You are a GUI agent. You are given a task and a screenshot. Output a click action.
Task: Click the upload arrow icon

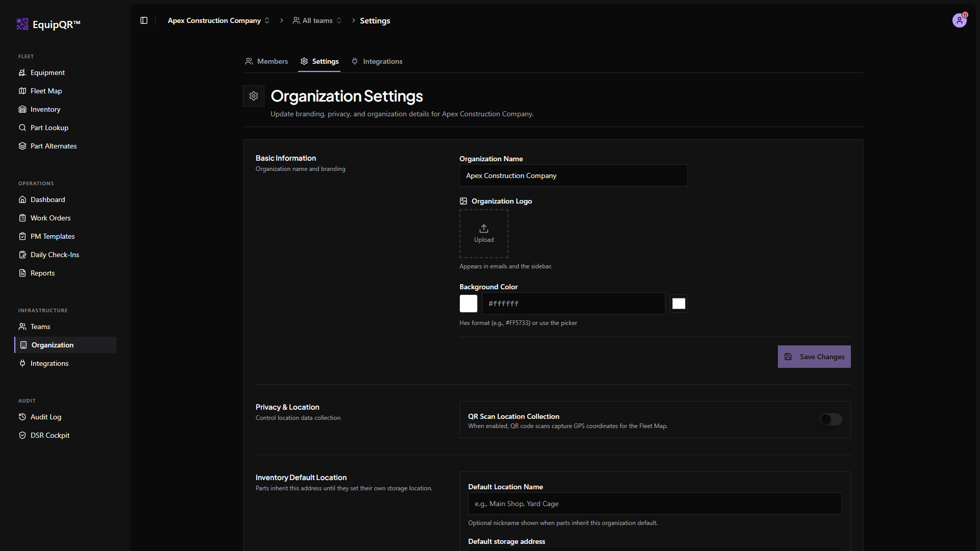(x=484, y=229)
